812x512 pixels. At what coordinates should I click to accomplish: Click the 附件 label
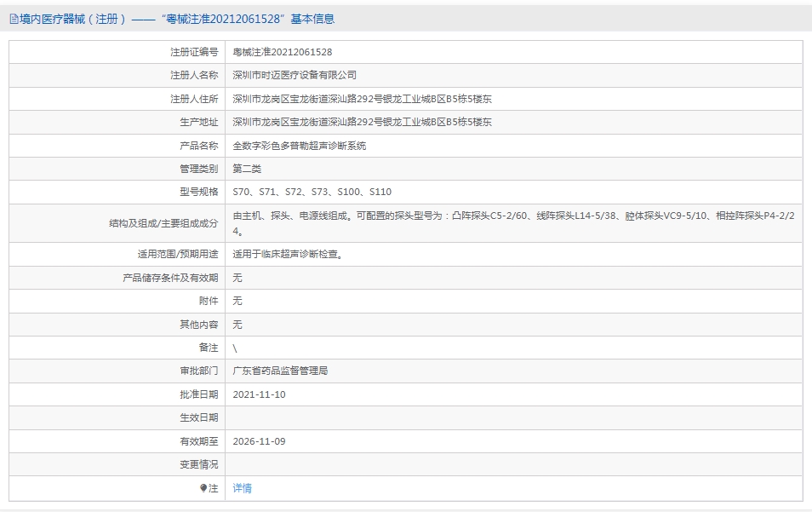[x=209, y=301]
